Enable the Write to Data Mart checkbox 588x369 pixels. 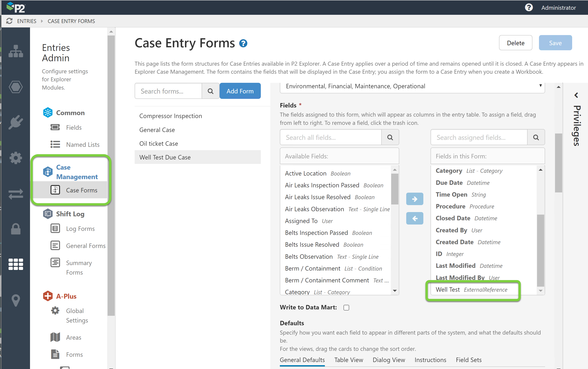coord(346,308)
